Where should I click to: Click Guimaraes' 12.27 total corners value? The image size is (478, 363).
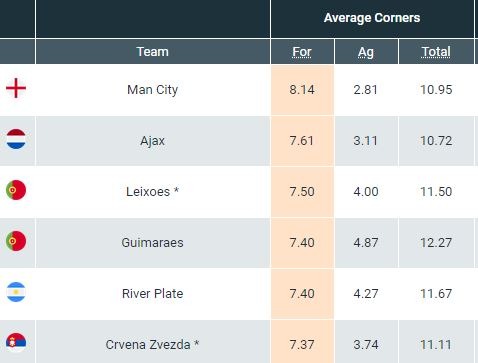point(436,243)
